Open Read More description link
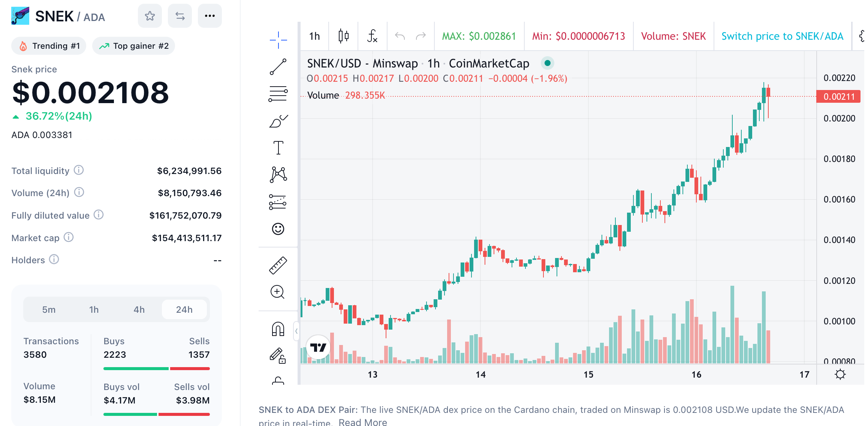This screenshot has height=426, width=868. pos(363,422)
